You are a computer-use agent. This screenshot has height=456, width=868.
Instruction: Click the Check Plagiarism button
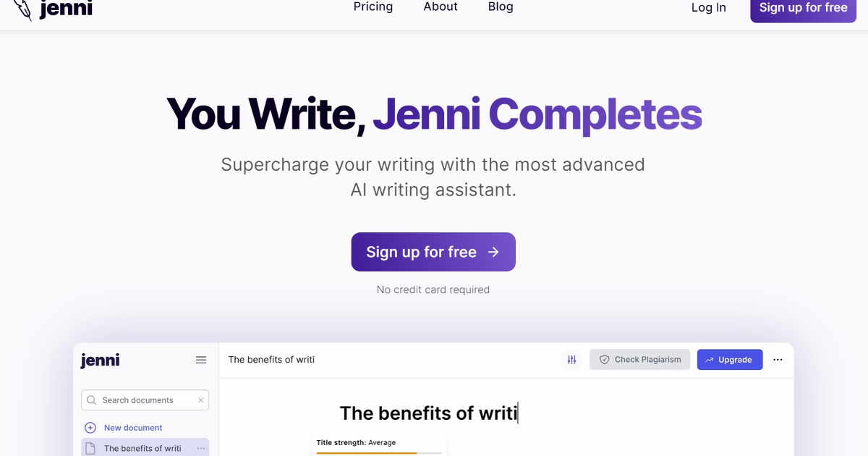point(639,359)
